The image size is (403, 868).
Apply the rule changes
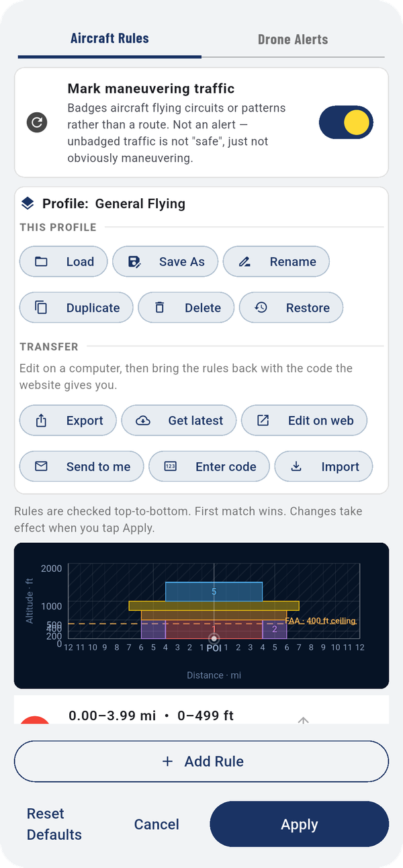[x=300, y=824]
